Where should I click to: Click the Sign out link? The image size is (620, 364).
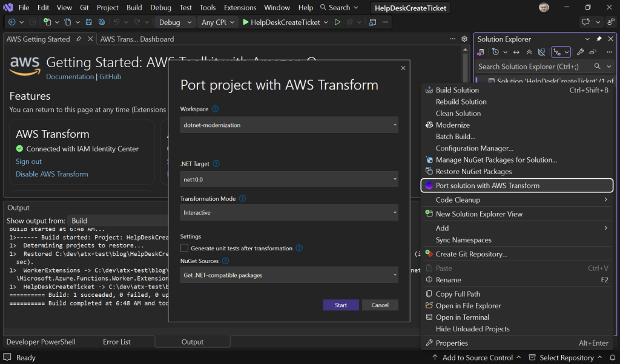tap(28, 161)
